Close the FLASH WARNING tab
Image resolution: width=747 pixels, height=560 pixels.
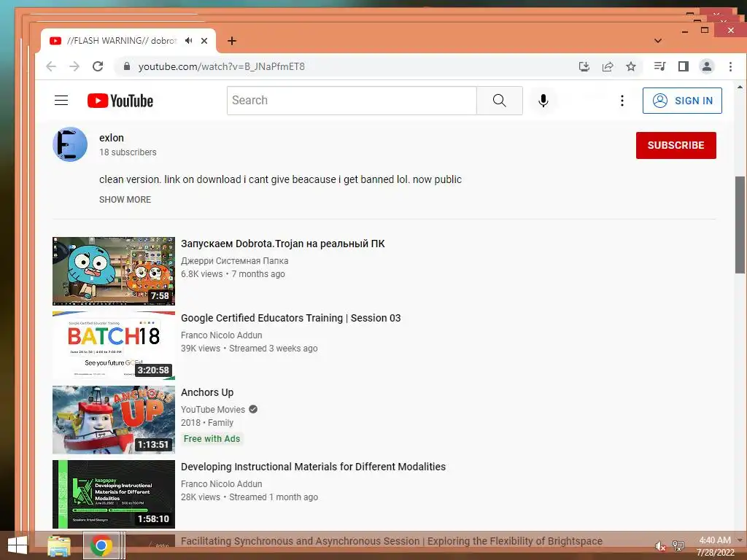click(204, 41)
